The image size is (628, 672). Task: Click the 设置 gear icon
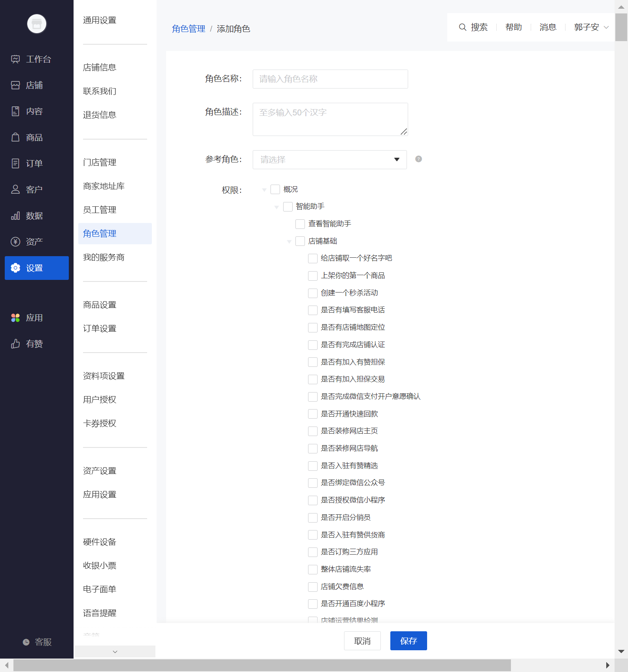[15, 268]
